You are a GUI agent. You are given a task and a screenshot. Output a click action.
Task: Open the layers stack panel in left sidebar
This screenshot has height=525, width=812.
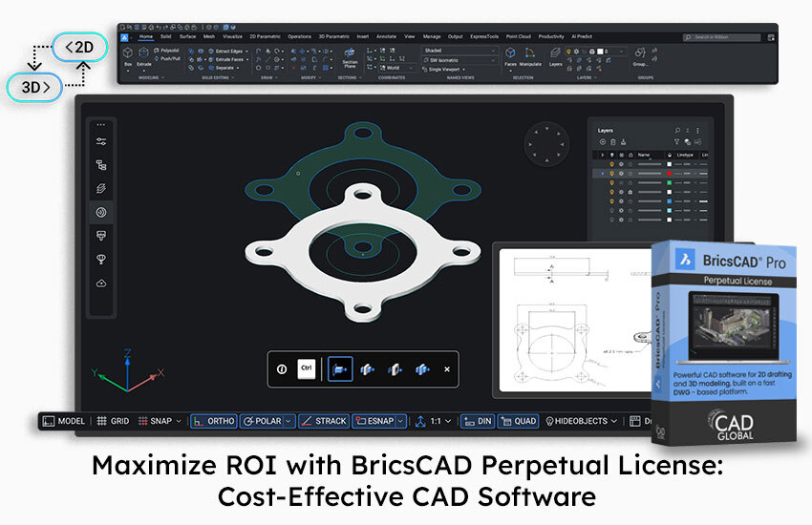point(101,188)
